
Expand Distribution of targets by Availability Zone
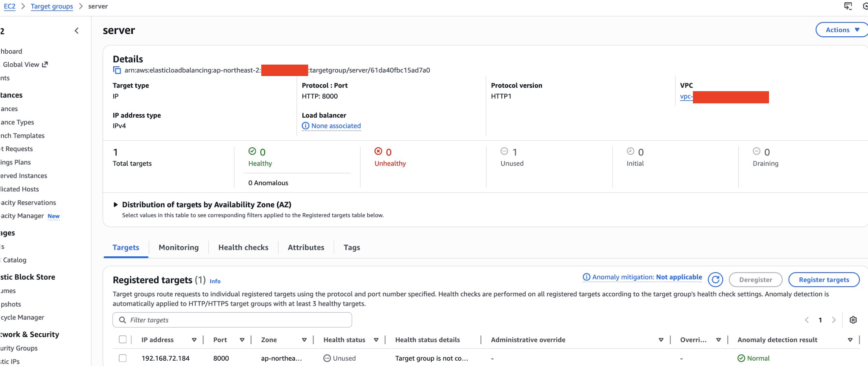pos(115,205)
